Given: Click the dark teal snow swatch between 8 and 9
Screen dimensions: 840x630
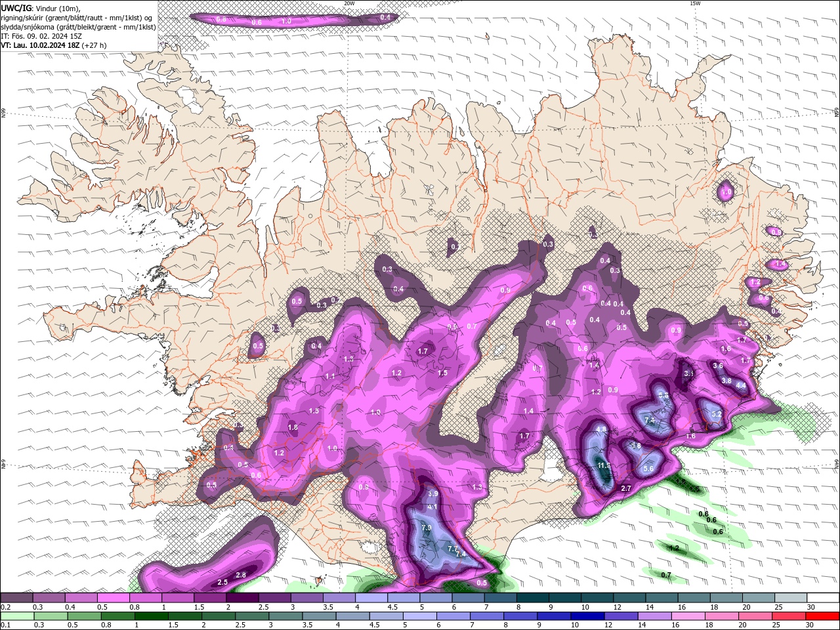Looking at the screenshot, I should pos(532,598).
